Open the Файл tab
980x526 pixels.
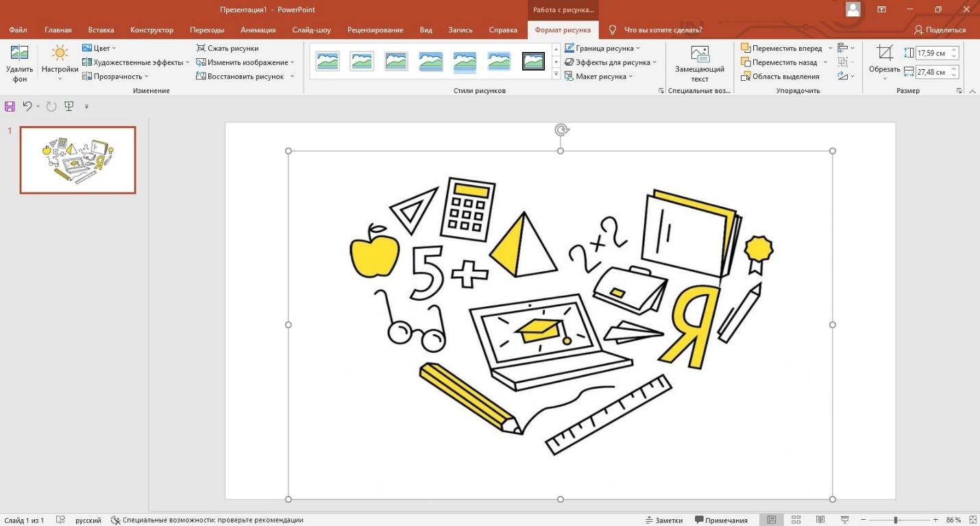[18, 30]
